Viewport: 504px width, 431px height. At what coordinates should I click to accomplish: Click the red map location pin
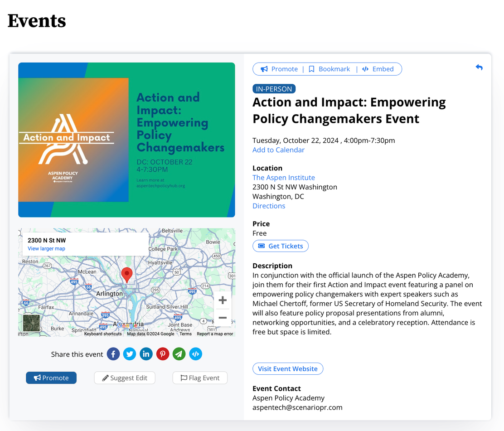point(126,275)
